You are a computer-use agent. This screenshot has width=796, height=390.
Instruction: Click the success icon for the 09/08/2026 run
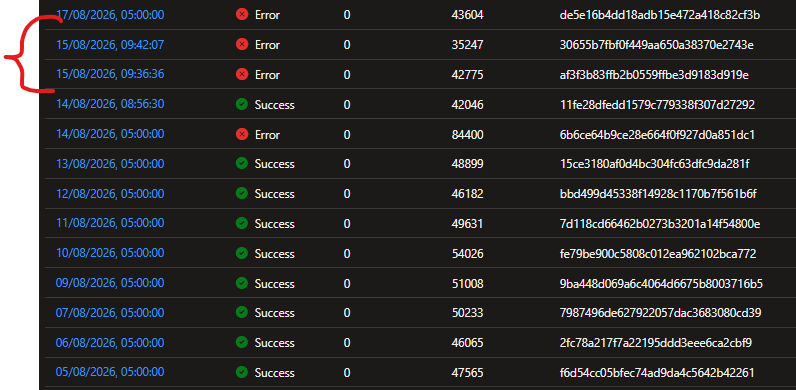coord(242,283)
